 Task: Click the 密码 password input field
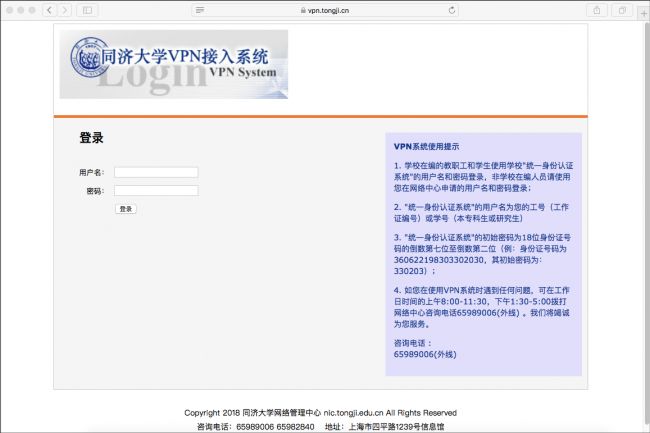click(156, 191)
